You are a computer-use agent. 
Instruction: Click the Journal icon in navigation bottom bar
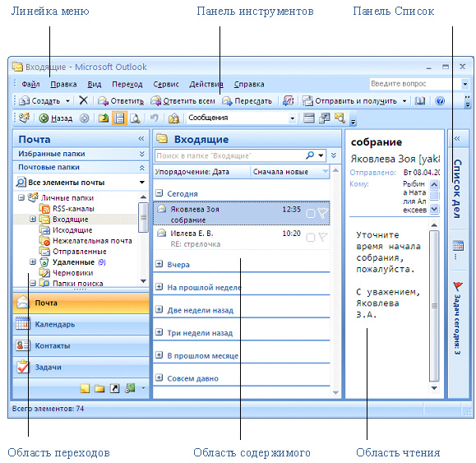click(130, 388)
